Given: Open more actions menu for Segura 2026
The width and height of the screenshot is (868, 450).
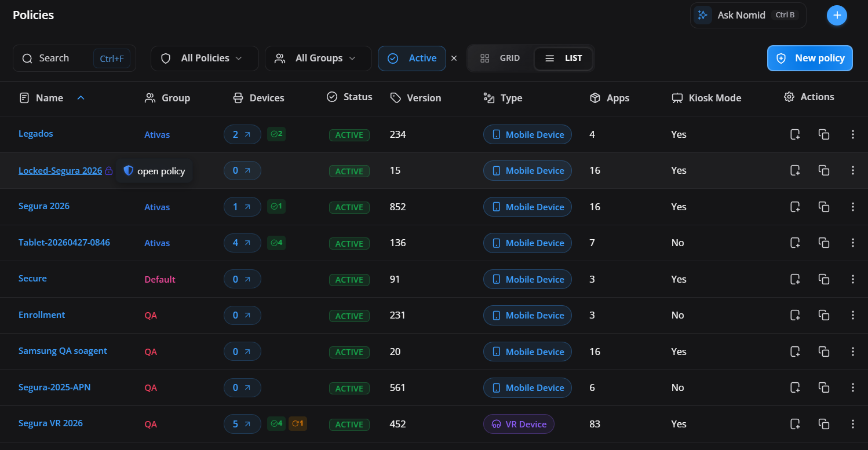Looking at the screenshot, I should point(852,207).
